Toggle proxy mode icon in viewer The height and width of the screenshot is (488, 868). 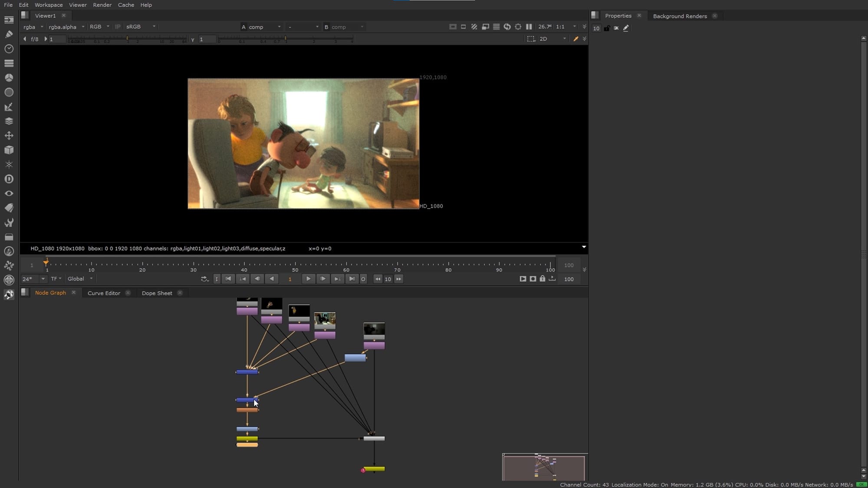[485, 26]
